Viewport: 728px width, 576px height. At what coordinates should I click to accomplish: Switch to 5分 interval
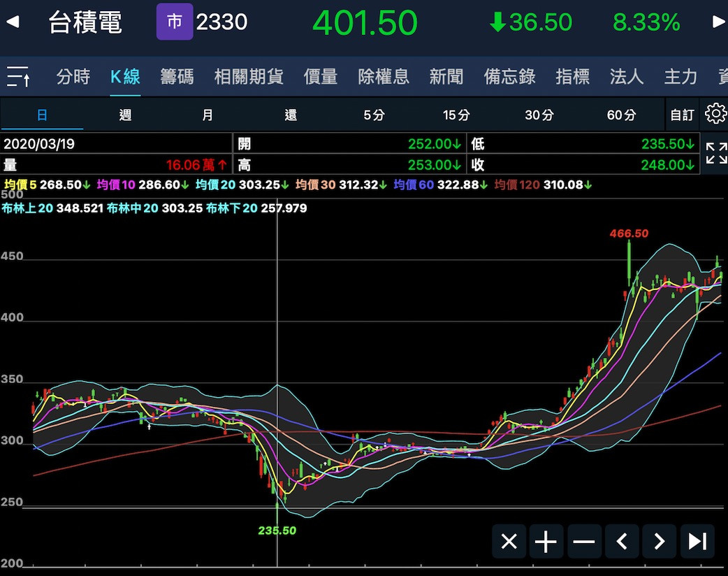pyautogui.click(x=374, y=115)
